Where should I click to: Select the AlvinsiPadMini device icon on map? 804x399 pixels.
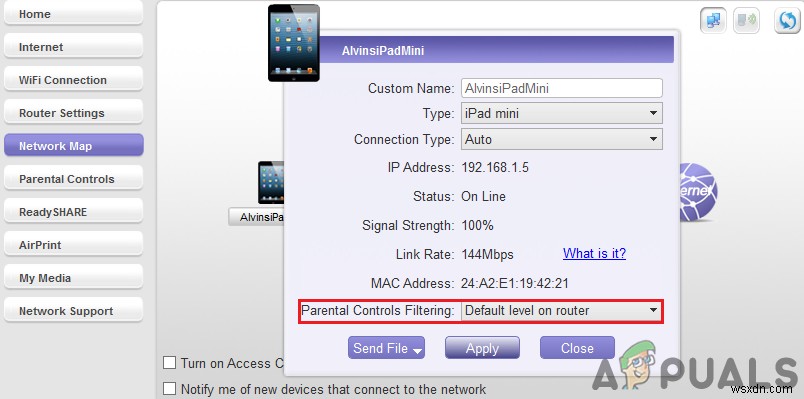click(x=271, y=183)
